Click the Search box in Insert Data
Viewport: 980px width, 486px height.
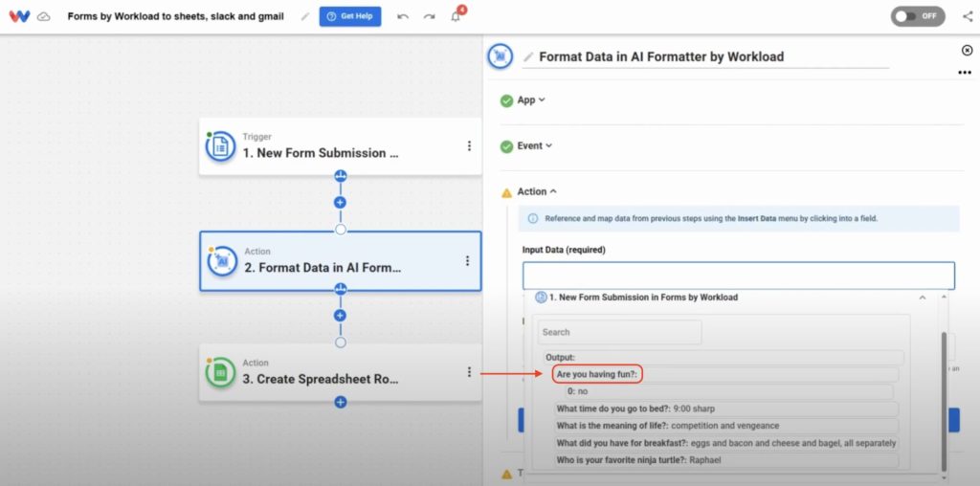pyautogui.click(x=619, y=332)
